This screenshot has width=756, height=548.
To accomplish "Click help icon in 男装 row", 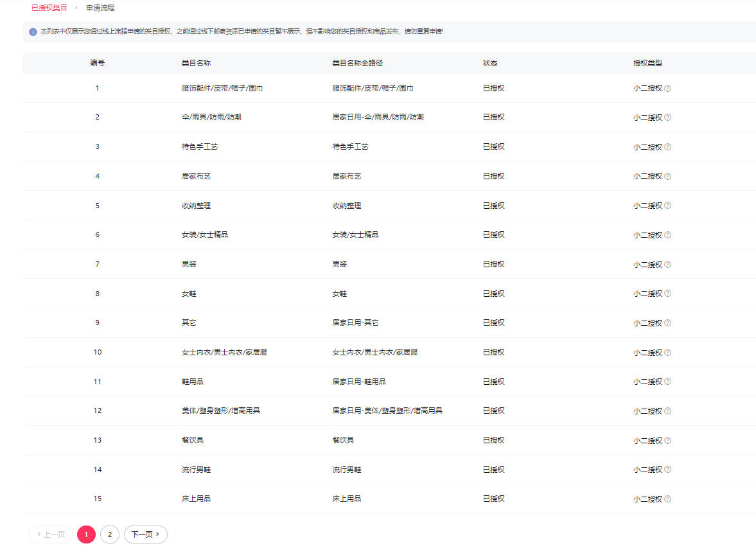I will pyautogui.click(x=668, y=265).
